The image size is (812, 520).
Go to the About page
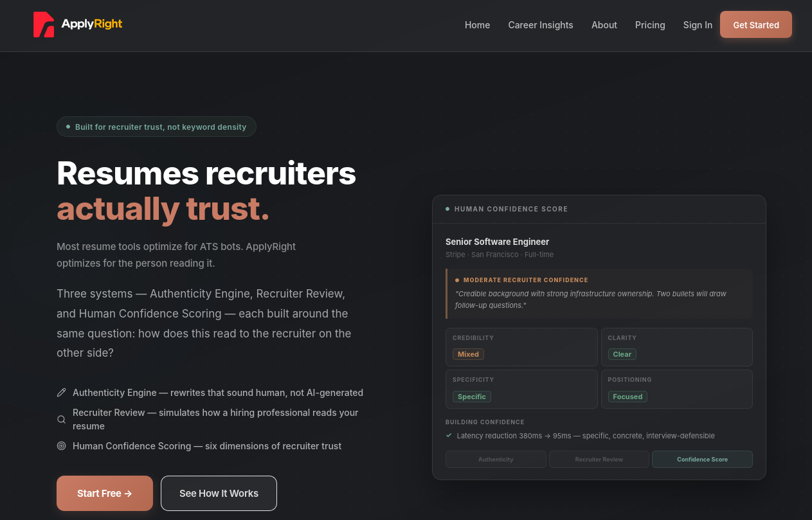604,25
